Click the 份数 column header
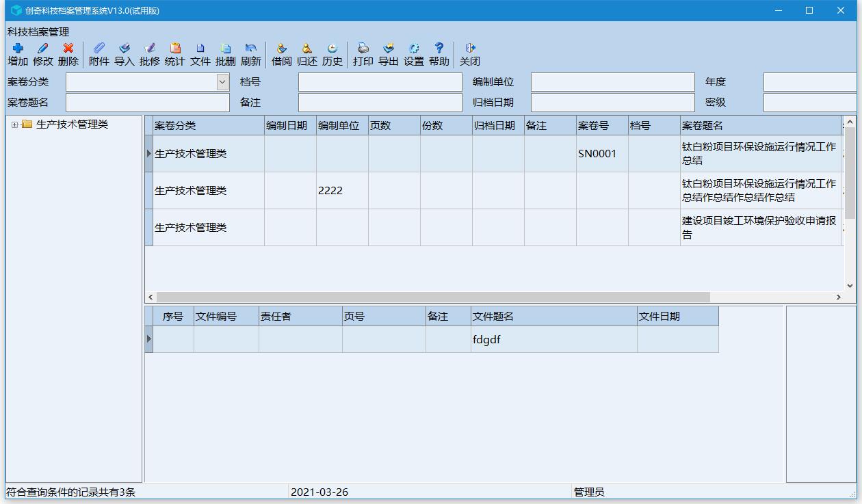Viewport: 862px width, 504px height. [x=447, y=126]
